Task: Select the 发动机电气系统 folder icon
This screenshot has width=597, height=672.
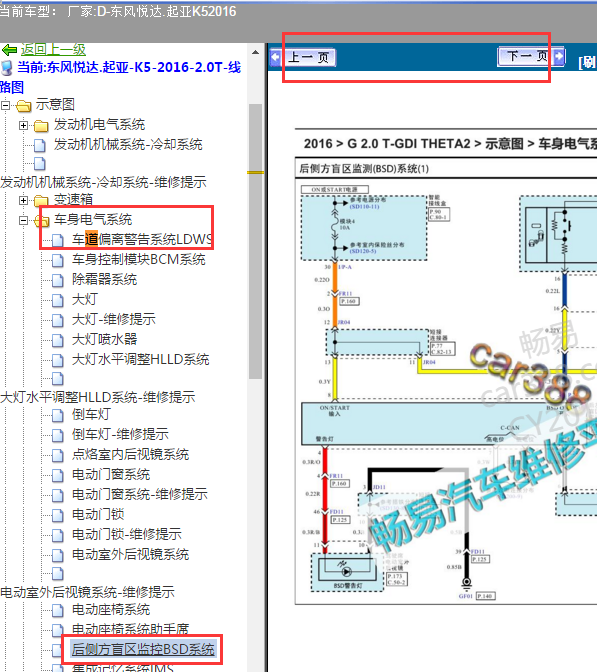Action: pyautogui.click(x=41, y=126)
